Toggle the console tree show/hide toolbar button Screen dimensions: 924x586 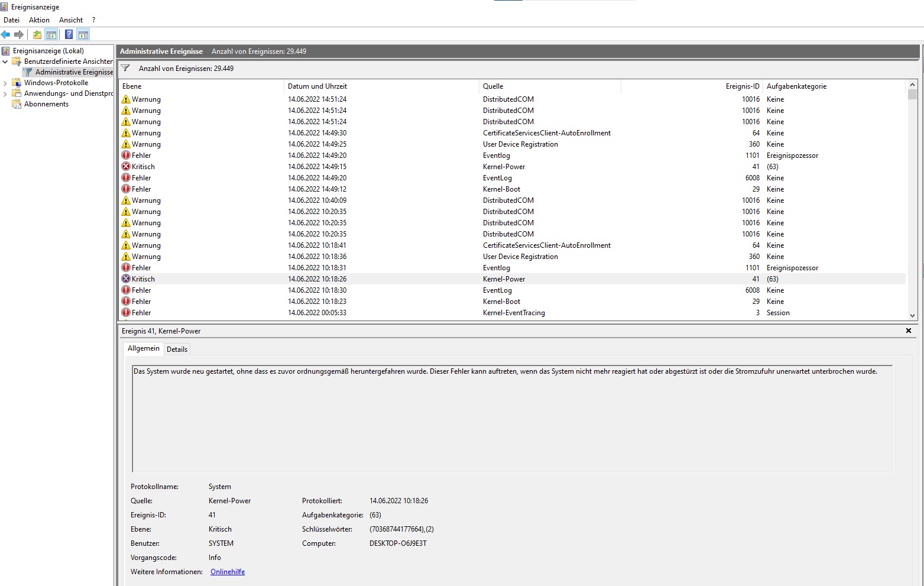coord(51,34)
